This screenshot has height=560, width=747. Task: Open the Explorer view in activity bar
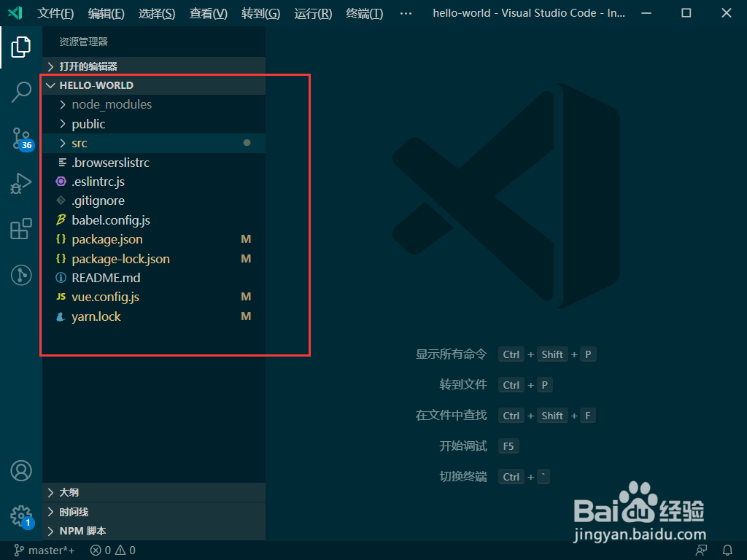click(x=21, y=47)
